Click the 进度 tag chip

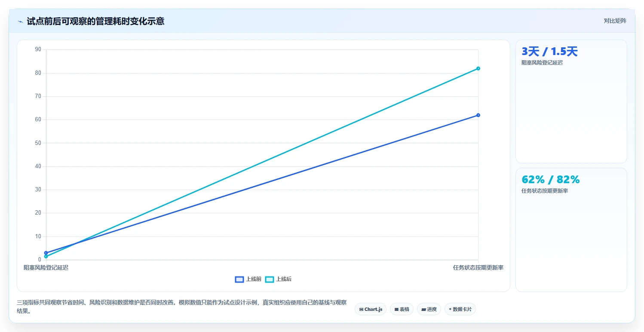pos(429,309)
